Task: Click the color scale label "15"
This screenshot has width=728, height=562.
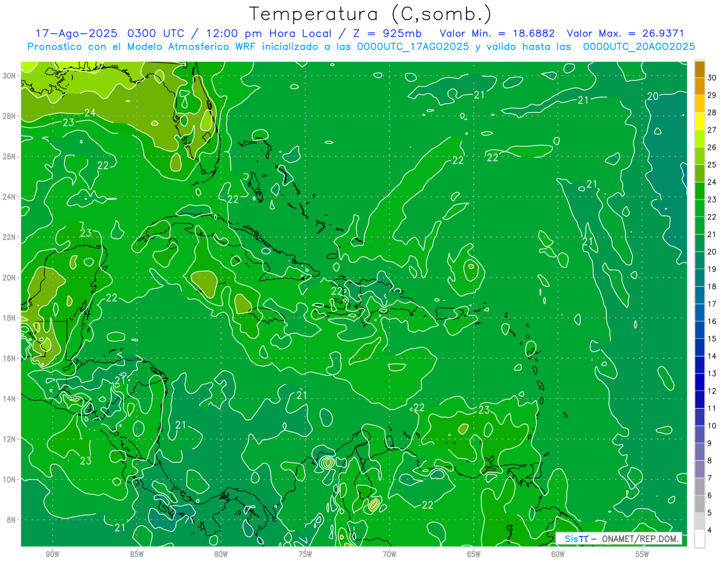Action: [x=712, y=338]
